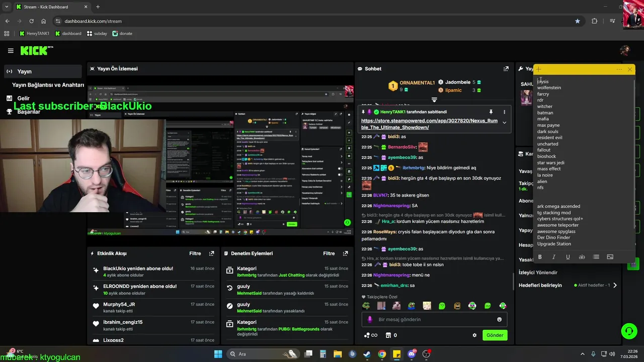Select the Stream - Kick Dashboard tab
The image size is (644, 362).
pyautogui.click(x=52, y=7)
